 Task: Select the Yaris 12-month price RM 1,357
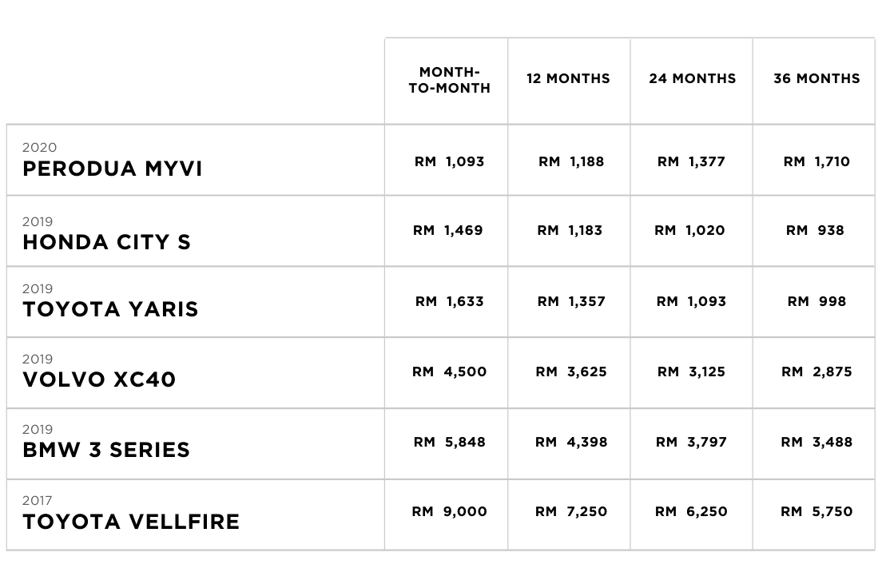[571, 302]
